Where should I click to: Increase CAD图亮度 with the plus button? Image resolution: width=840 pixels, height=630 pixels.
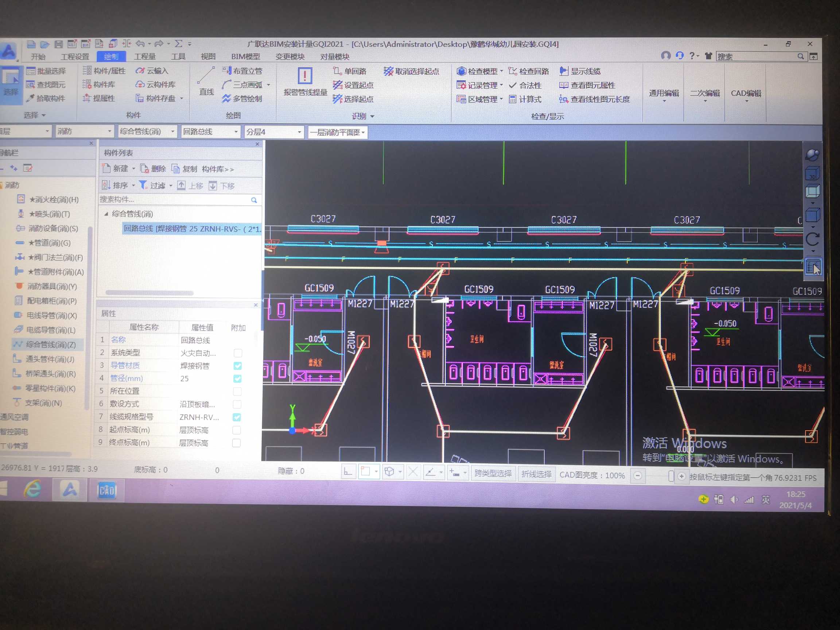[682, 476]
